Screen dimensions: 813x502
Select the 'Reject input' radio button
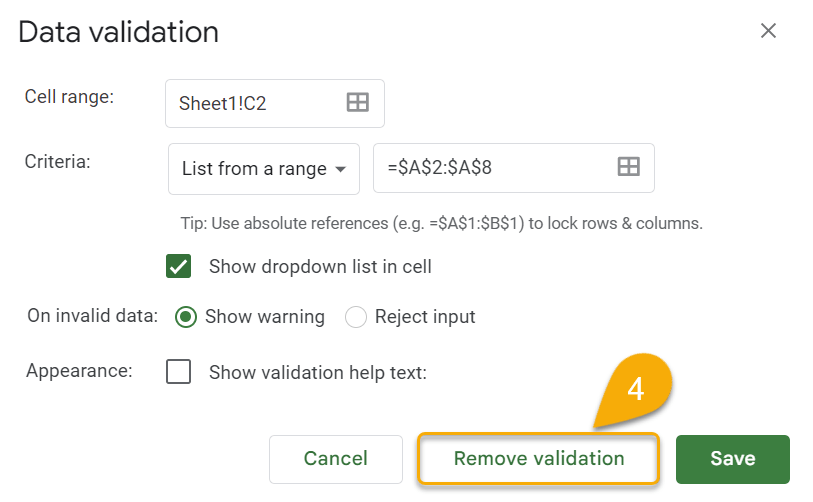356,317
